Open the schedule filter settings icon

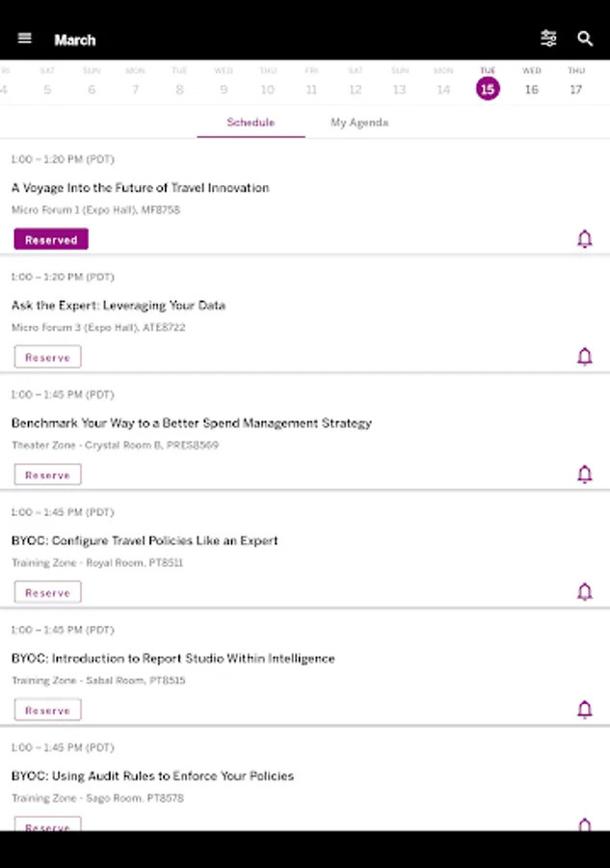coord(548,39)
